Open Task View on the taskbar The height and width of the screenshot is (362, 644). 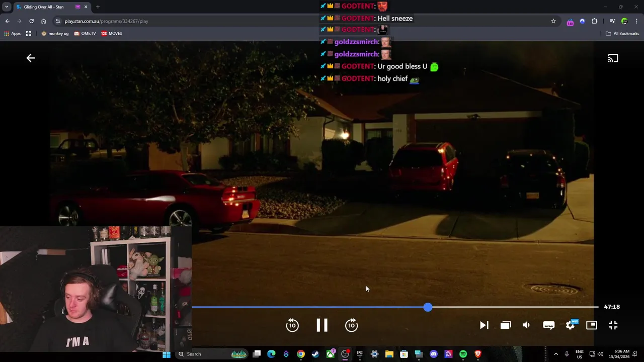click(x=257, y=354)
